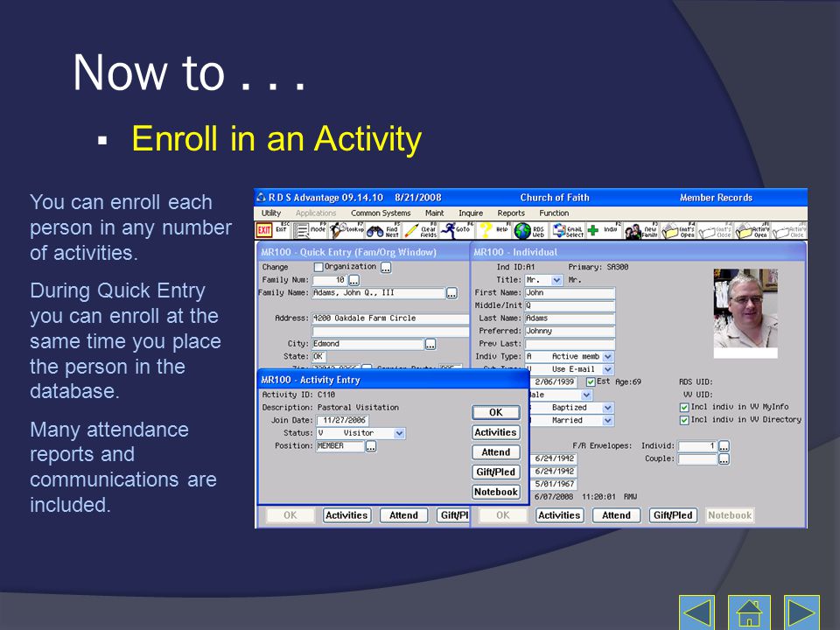Open the Inquire menu

(x=471, y=213)
